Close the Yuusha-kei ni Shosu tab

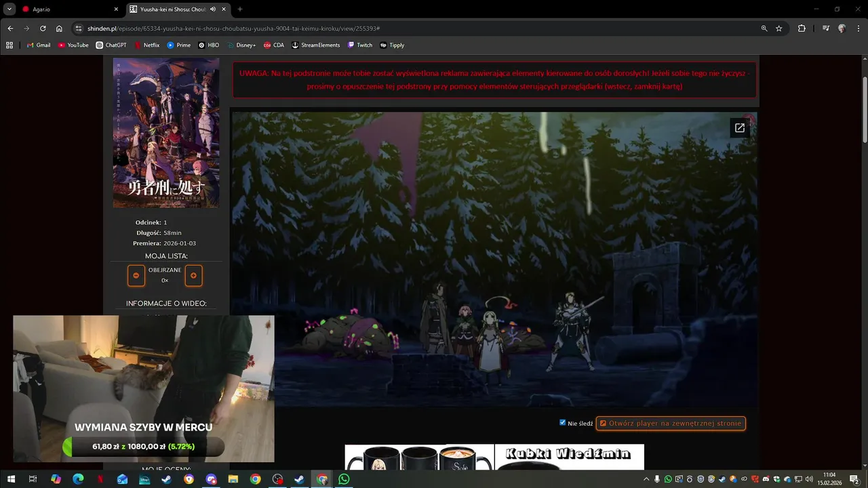(224, 9)
